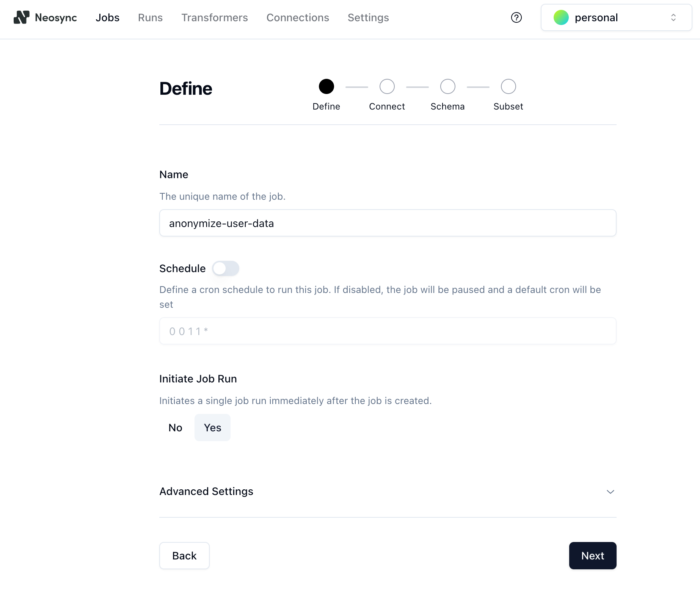700x589 pixels.
Task: Click the cron schedule input field
Action: click(388, 331)
